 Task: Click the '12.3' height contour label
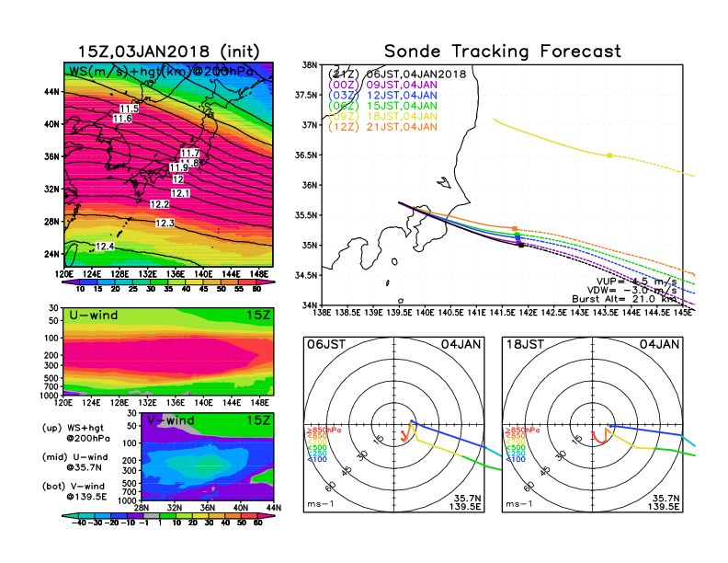coord(165,224)
